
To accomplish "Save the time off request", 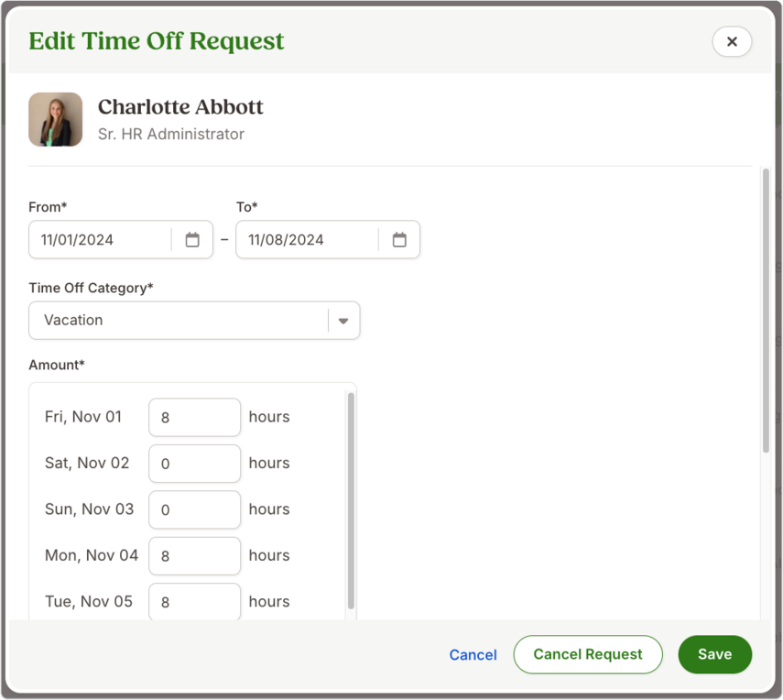I will pos(714,654).
